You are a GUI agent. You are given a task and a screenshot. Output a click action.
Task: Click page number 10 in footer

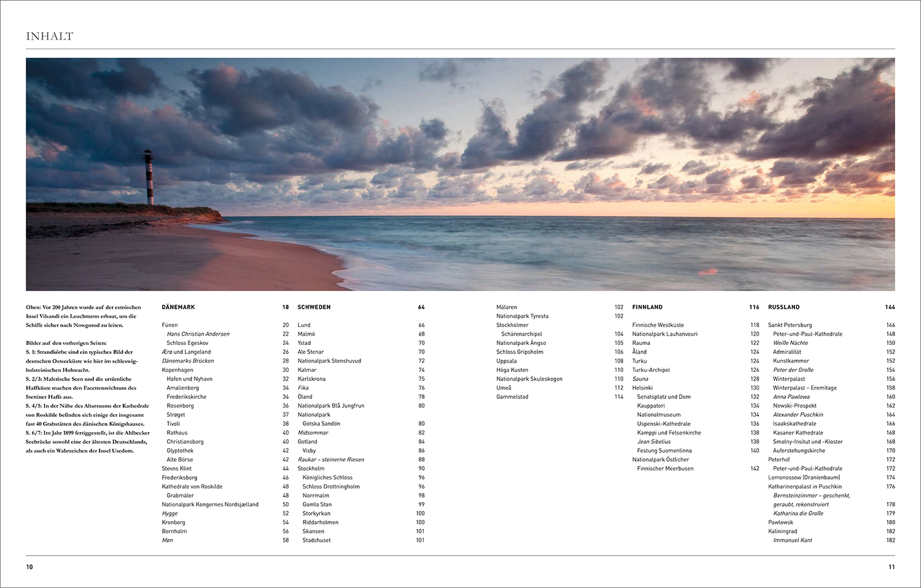tap(29, 567)
